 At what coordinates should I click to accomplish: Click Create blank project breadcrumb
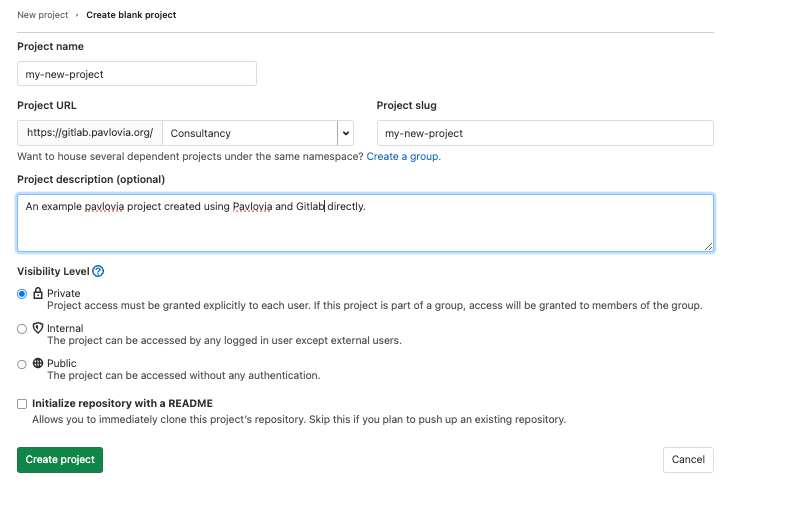point(131,15)
